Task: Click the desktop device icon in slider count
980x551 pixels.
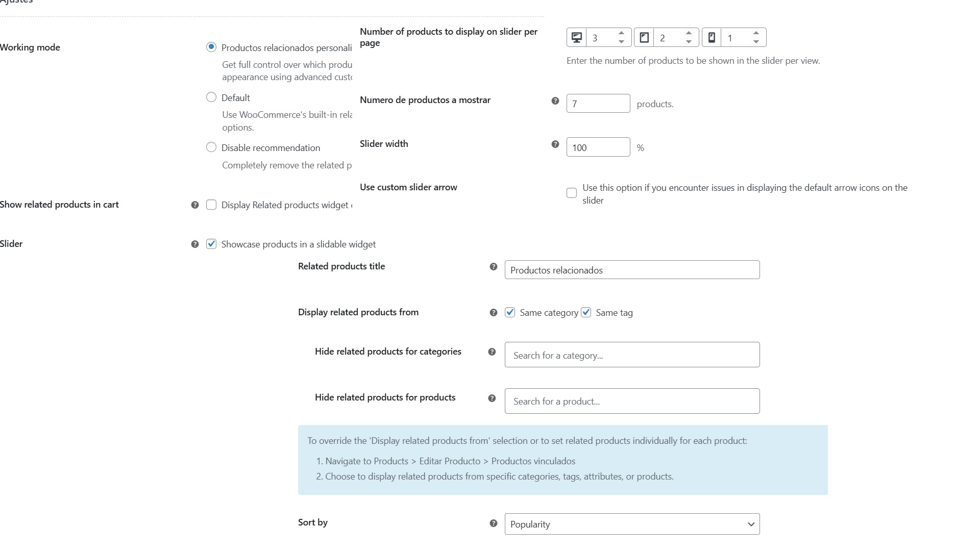Action: click(577, 37)
